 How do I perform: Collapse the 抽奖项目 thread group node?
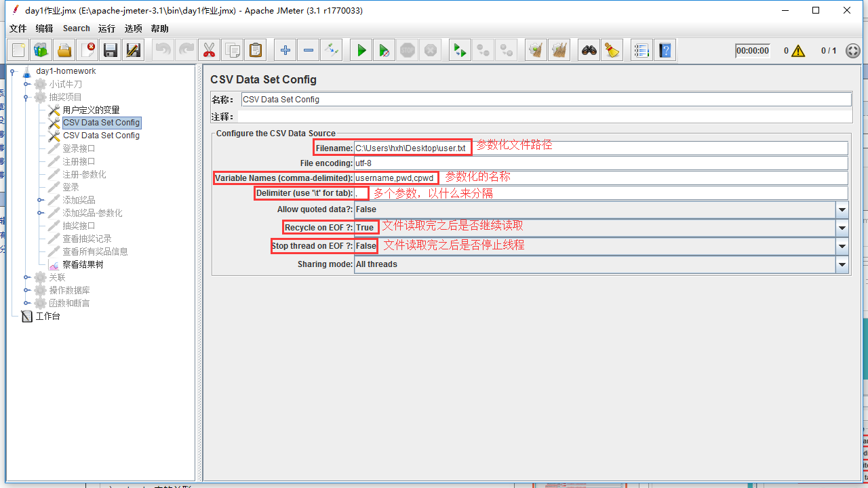point(27,97)
